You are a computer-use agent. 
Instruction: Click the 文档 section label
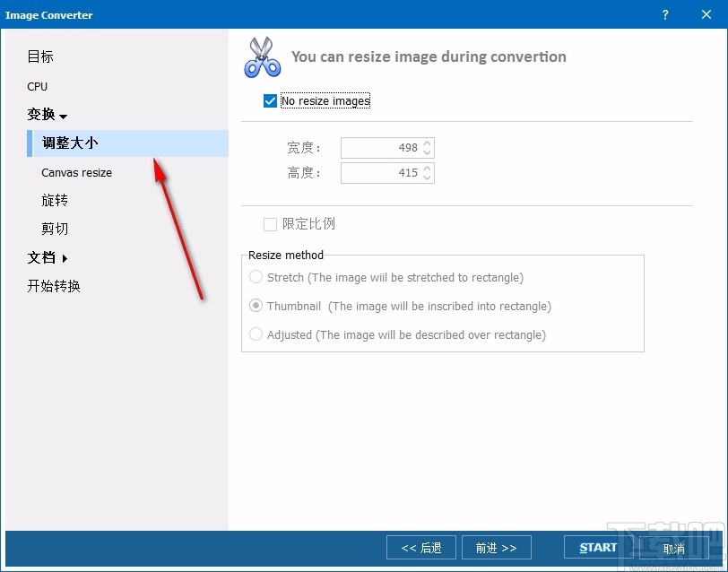[41, 257]
